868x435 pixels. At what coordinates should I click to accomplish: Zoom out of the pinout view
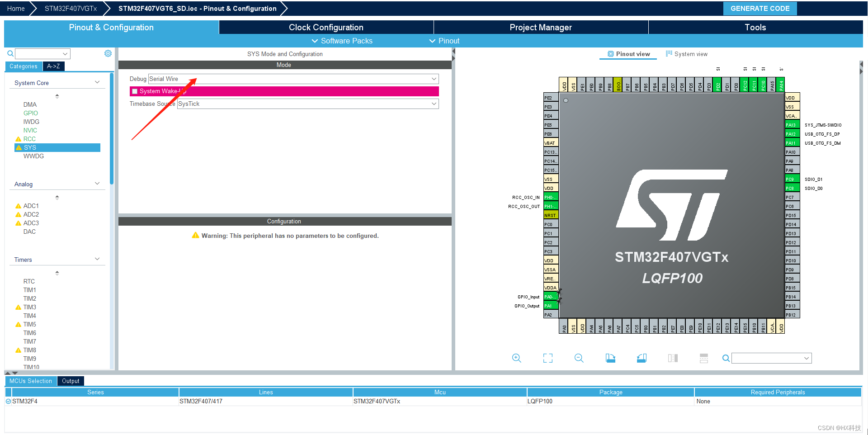coord(579,358)
